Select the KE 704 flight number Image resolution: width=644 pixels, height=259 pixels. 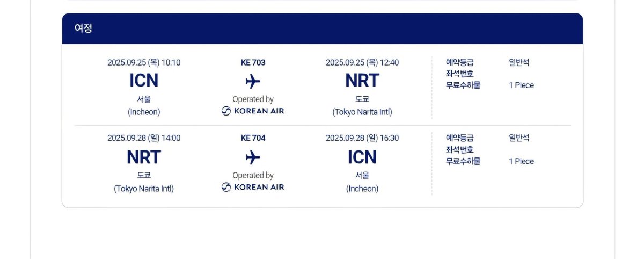[253, 138]
